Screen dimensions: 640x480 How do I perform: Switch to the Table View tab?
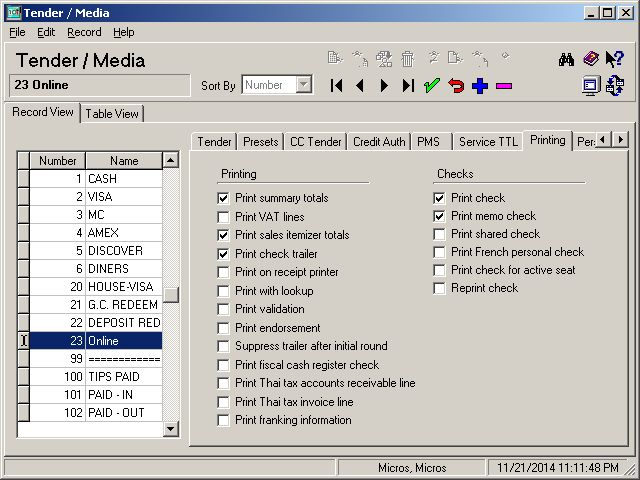coord(112,113)
